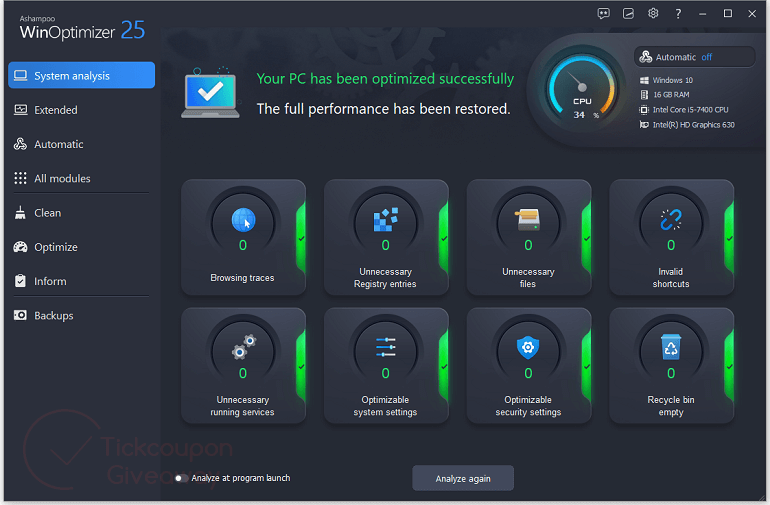770x505 pixels.
Task: Click Recycle bin empty green status bar
Action: [x=729, y=366]
